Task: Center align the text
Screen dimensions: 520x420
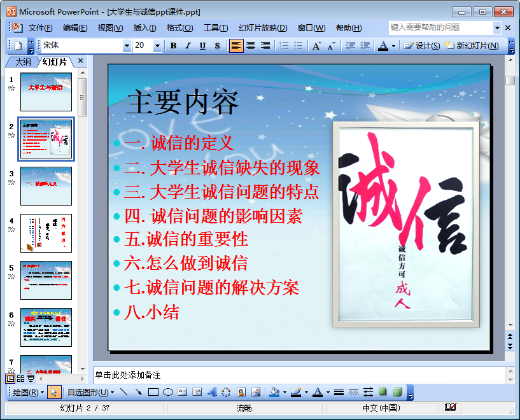Action: coord(251,46)
